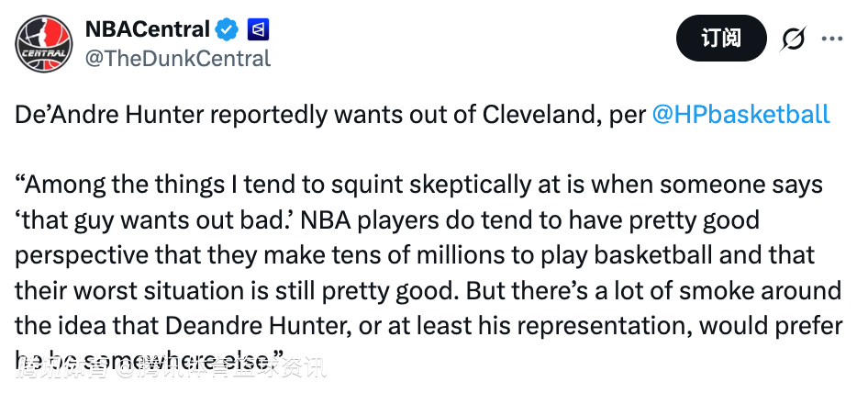Click the NBACentral profile avatar
This screenshot has height=393, width=868.
[42, 42]
